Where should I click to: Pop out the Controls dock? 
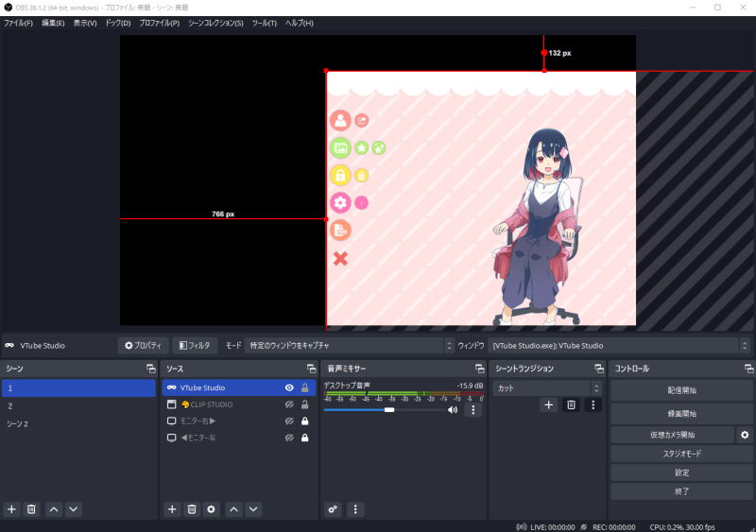tap(748, 369)
